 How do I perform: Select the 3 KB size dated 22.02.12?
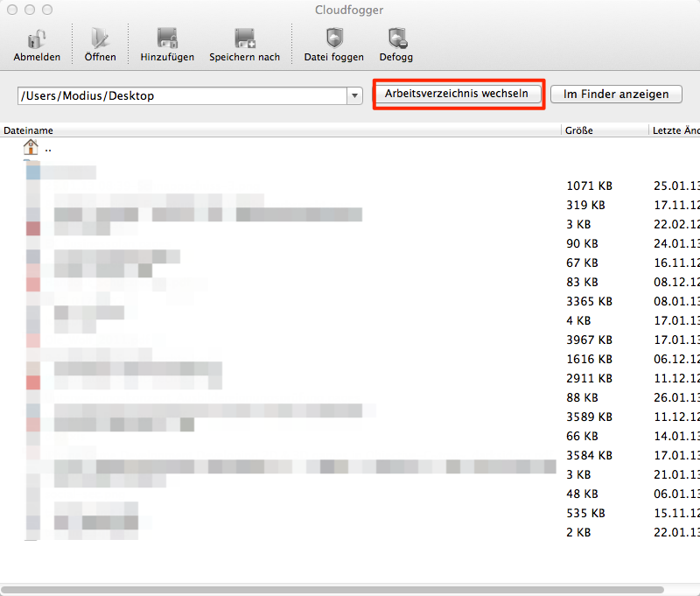click(x=578, y=224)
